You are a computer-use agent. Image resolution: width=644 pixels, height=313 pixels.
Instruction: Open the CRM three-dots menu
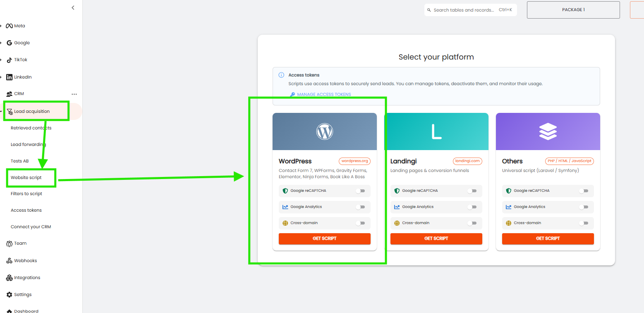tap(74, 94)
